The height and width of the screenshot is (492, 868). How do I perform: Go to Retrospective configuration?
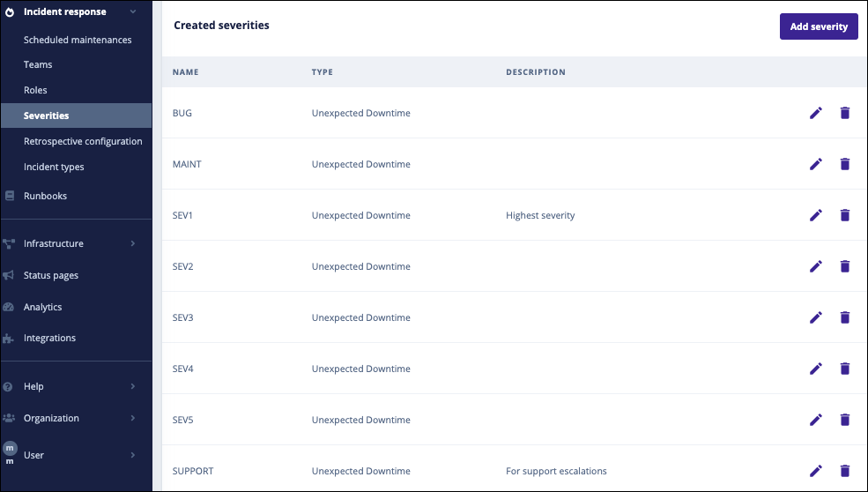point(83,141)
